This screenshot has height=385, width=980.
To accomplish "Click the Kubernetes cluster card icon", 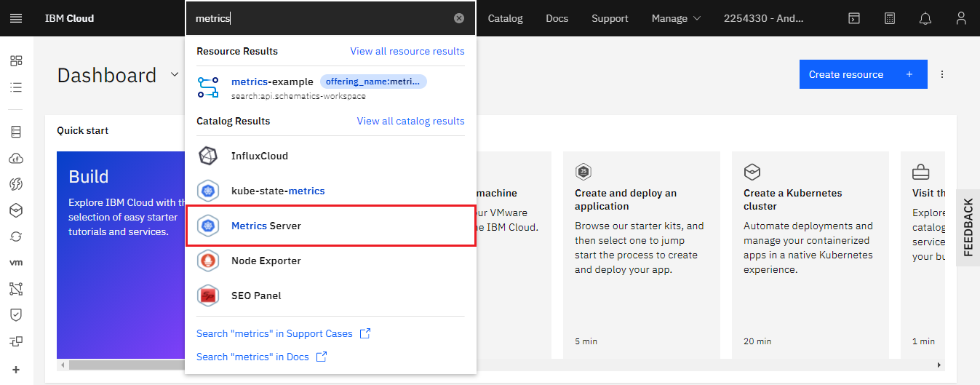I will pos(752,172).
